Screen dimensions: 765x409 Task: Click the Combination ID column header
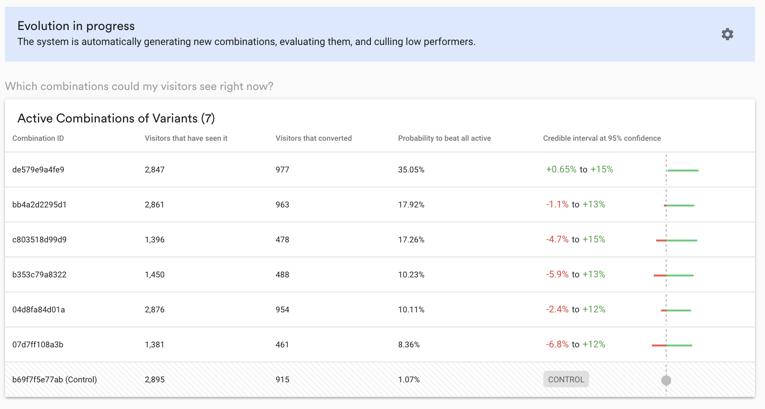pos(38,138)
